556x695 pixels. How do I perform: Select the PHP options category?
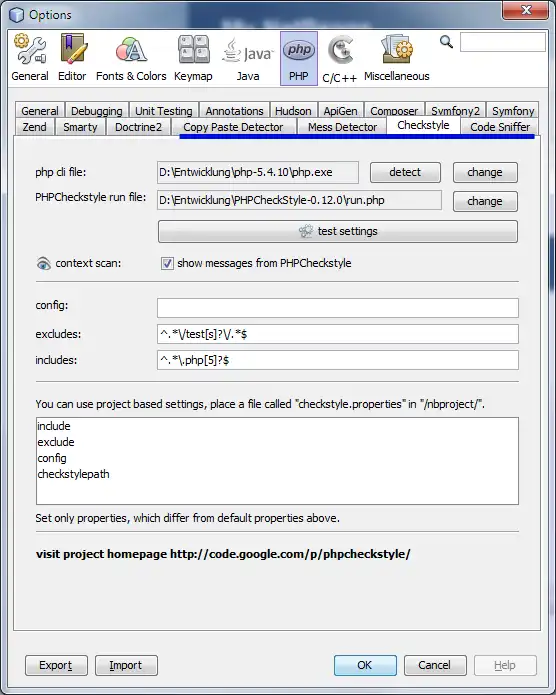pyautogui.click(x=299, y=59)
